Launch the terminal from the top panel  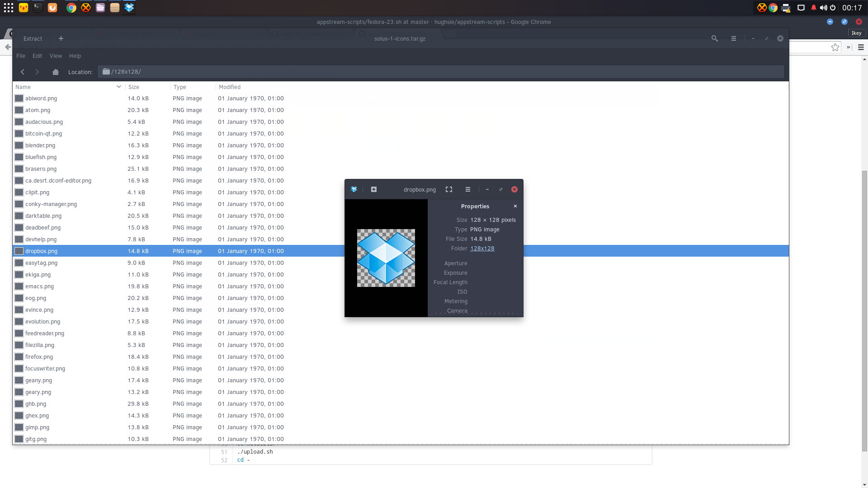click(x=38, y=8)
